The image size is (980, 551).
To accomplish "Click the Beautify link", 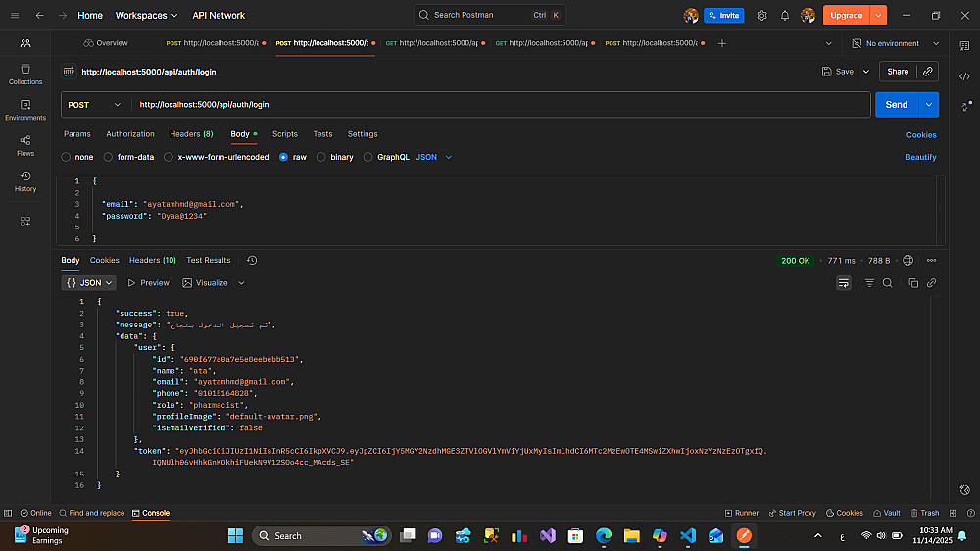I will click(920, 157).
